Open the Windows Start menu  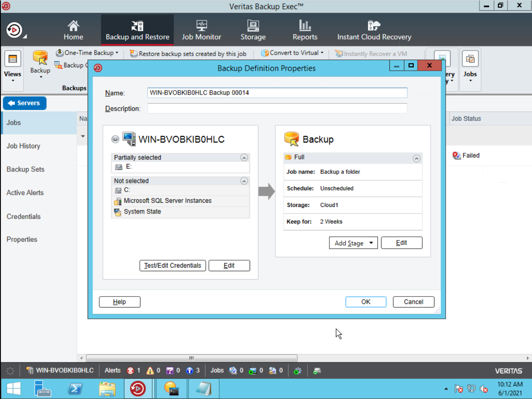tap(14, 389)
